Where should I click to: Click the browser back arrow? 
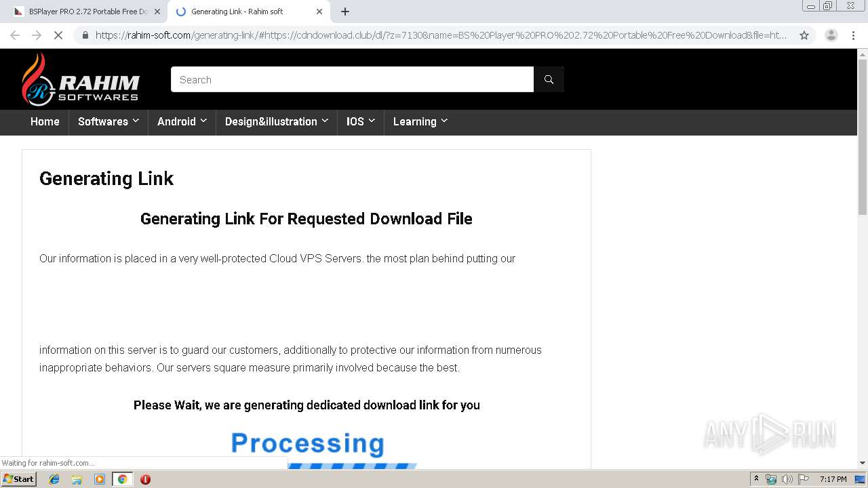(x=15, y=35)
